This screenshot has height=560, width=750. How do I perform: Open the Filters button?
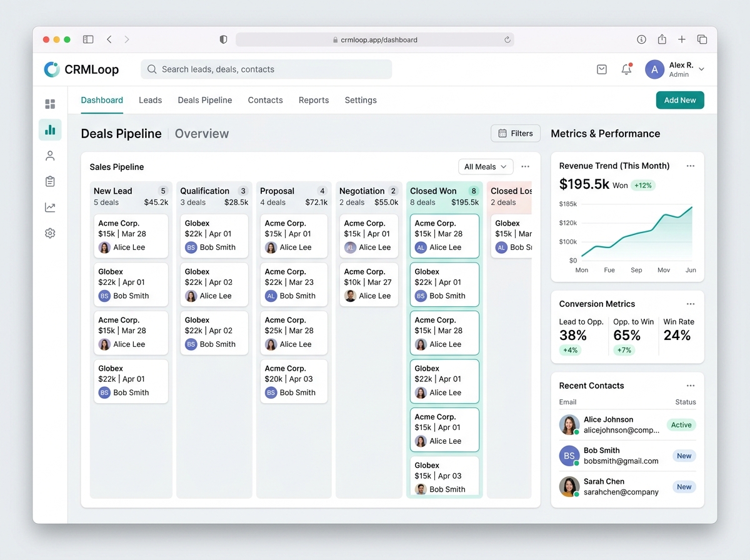pos(516,133)
